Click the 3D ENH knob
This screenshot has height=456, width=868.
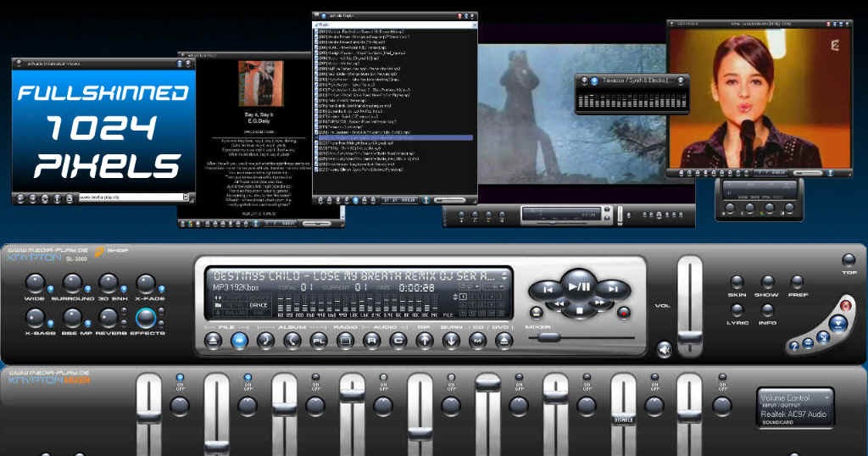point(108,283)
